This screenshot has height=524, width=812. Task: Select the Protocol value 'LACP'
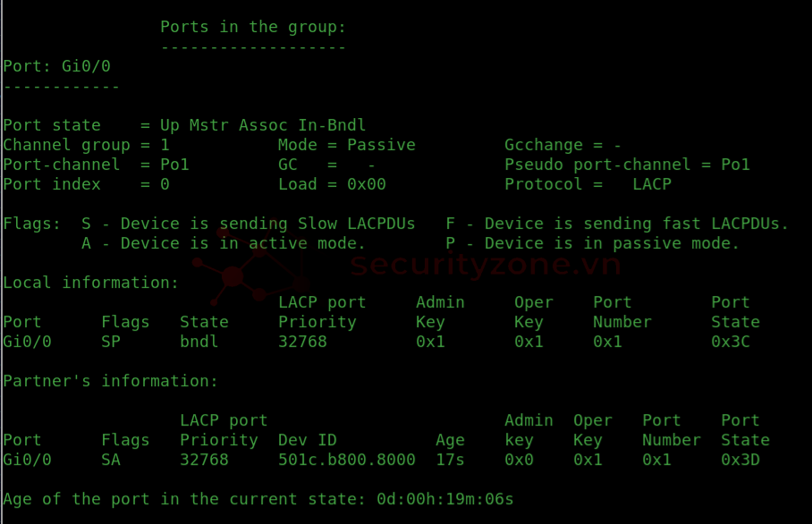[x=652, y=184]
